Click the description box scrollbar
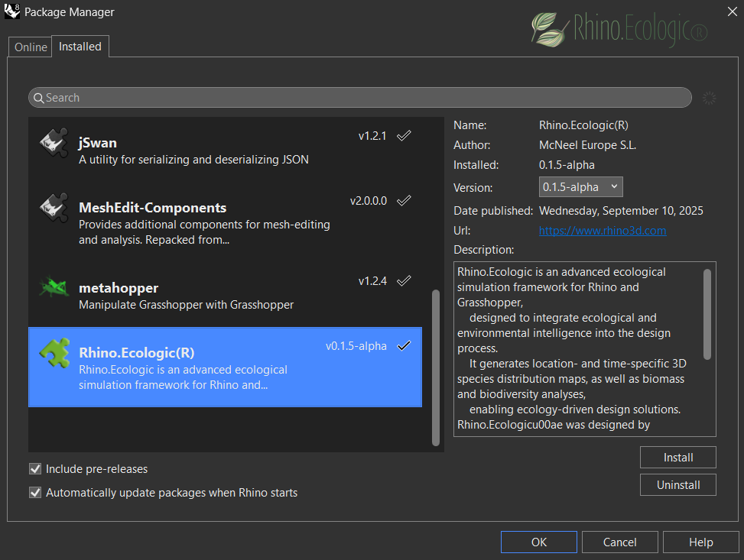Screen dimensions: 744x560 pos(707,315)
